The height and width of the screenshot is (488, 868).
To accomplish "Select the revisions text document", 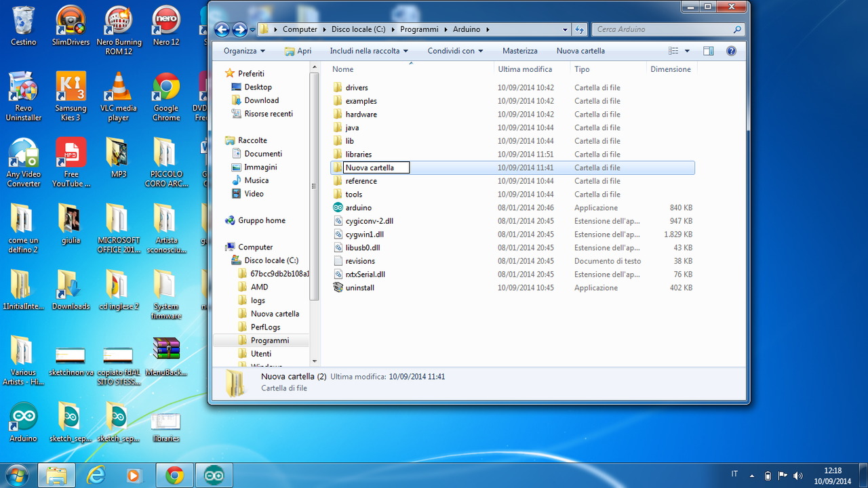I will coord(359,261).
